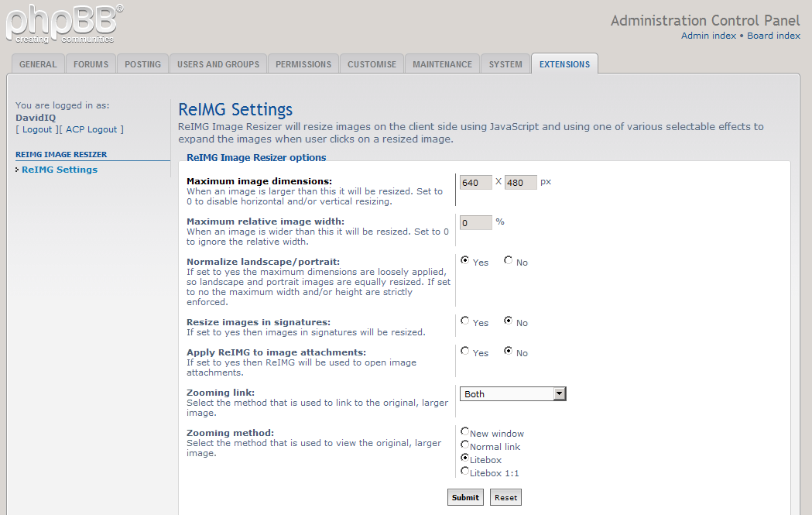This screenshot has height=515, width=812.
Task: Click the Reset button
Action: click(505, 497)
